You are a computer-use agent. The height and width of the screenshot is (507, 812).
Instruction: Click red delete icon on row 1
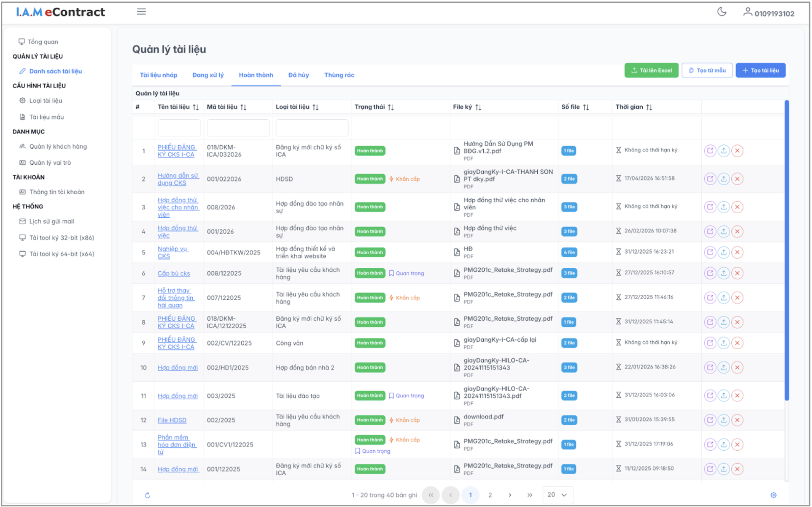737,151
